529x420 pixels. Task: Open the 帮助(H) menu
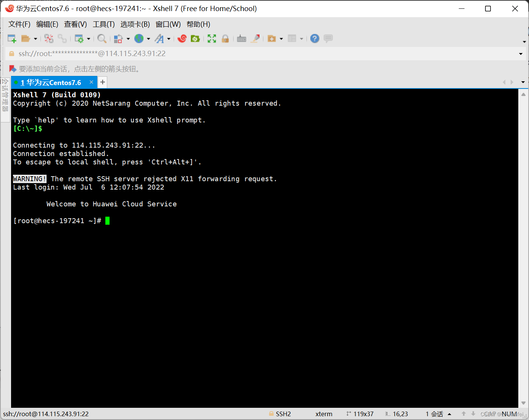pos(198,24)
